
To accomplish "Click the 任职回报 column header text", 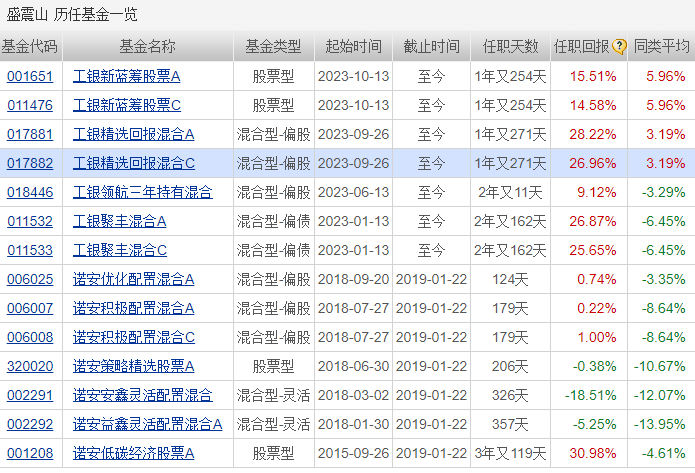I will [x=582, y=46].
